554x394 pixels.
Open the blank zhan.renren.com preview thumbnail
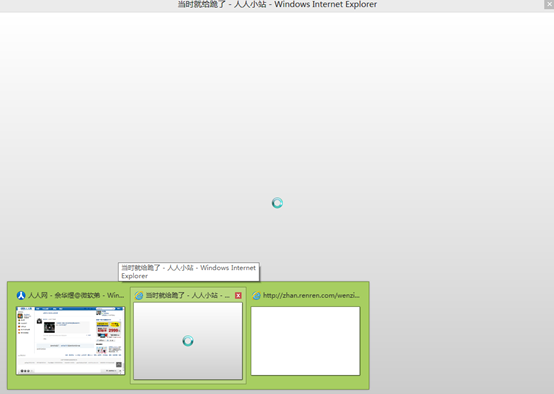pyautogui.click(x=306, y=341)
